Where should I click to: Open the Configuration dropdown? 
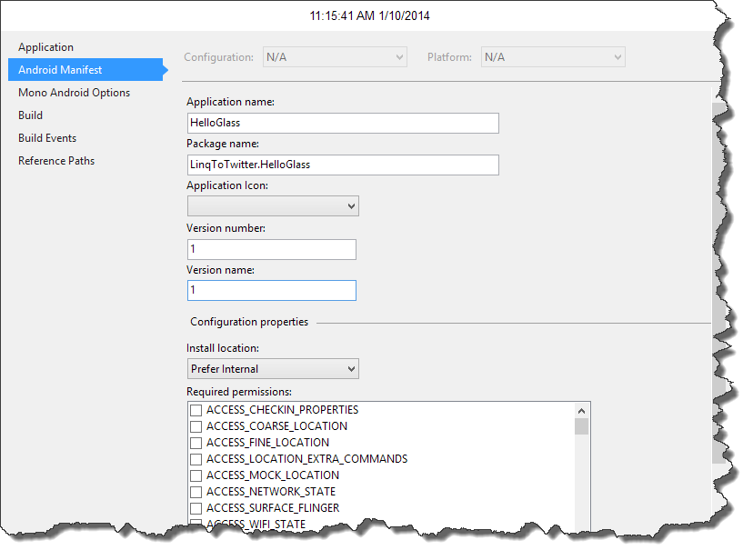(335, 57)
